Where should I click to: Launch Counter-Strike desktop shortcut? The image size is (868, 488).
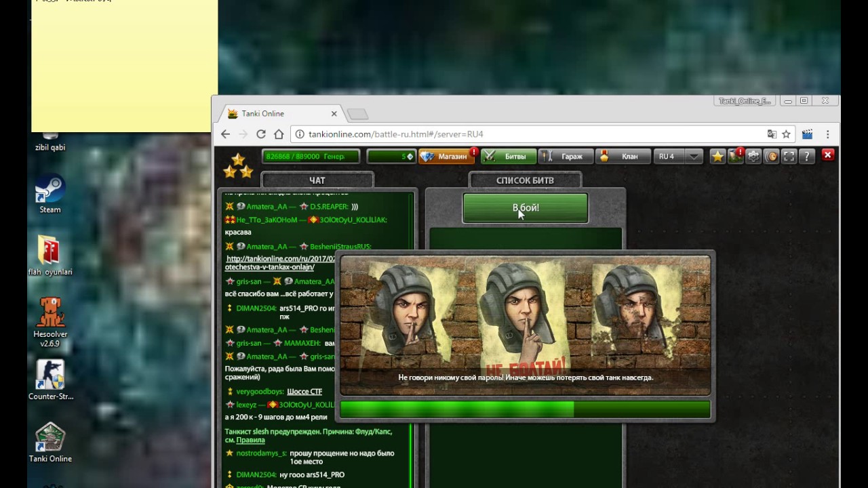click(x=50, y=380)
